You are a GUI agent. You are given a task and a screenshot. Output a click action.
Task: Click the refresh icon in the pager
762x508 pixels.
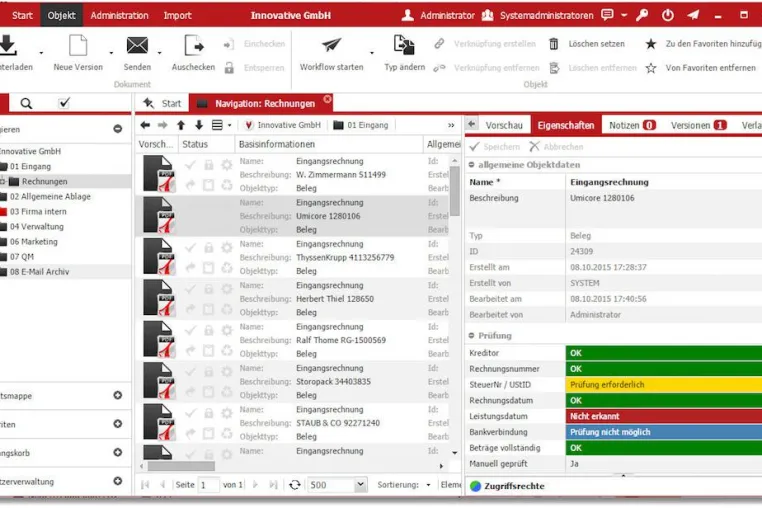pos(294,485)
